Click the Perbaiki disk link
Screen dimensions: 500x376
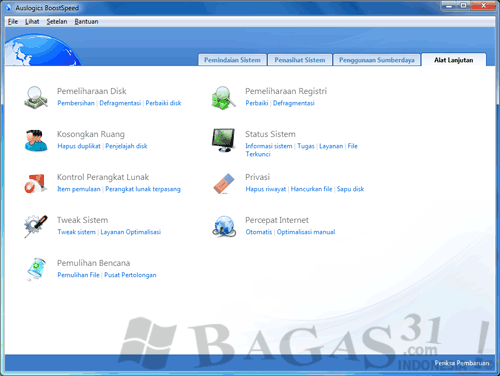(x=163, y=103)
